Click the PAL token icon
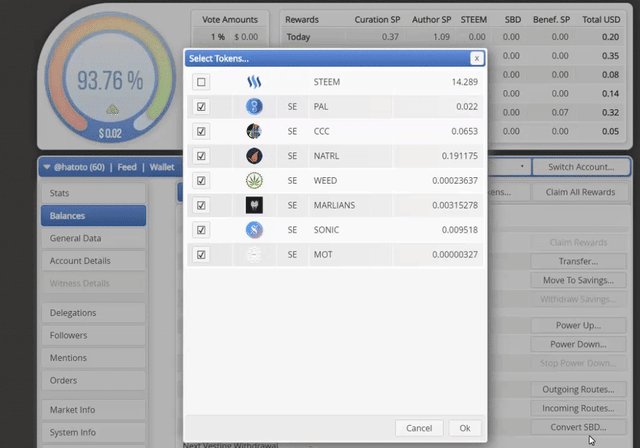 (254, 107)
